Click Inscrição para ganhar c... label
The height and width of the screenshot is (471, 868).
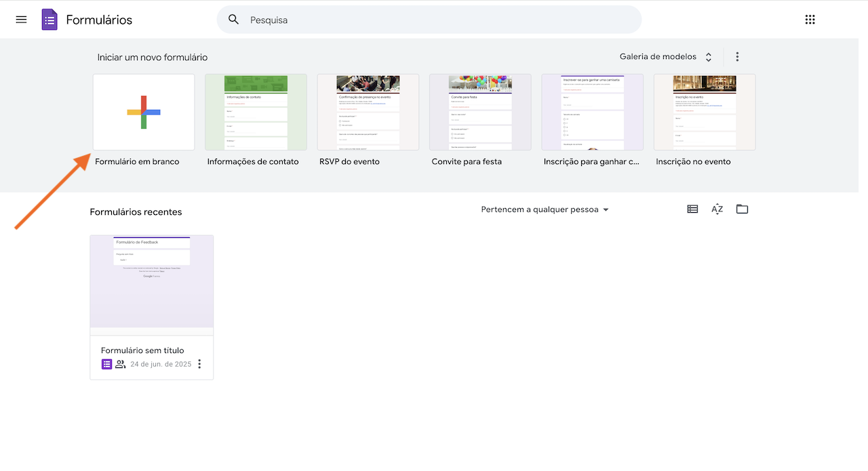591,161
